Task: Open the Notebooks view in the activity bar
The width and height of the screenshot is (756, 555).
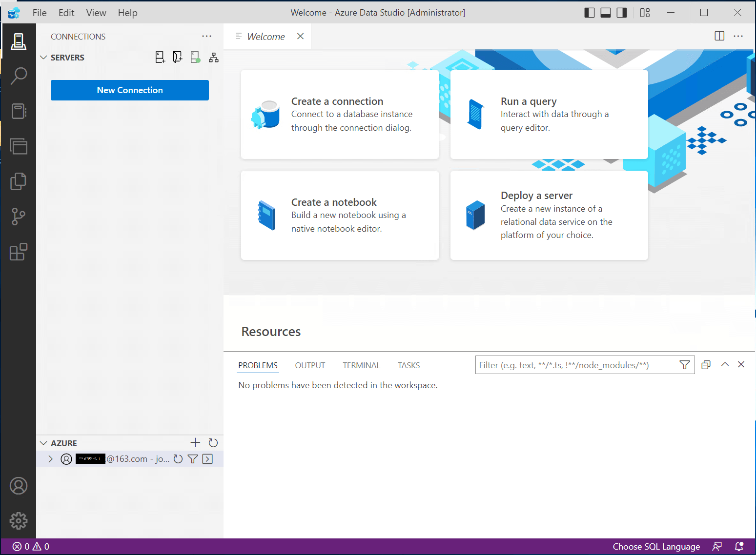Action: (19, 111)
